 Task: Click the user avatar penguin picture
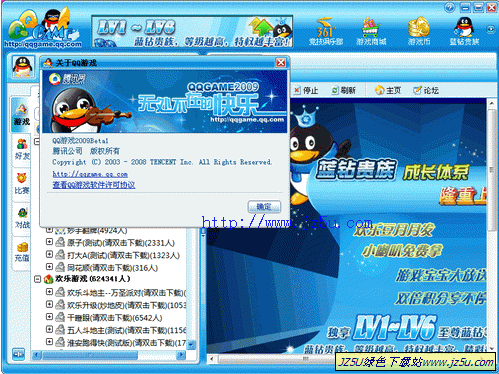click(x=23, y=67)
